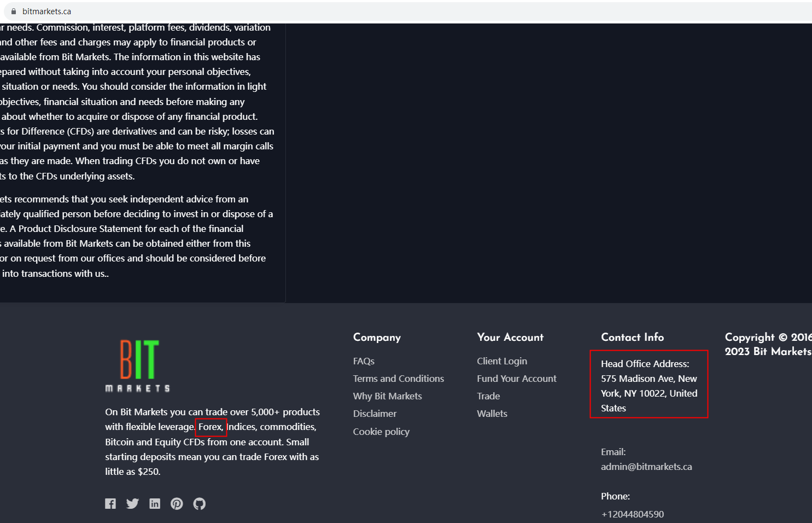Screen dimensions: 812x523
Task: Open the FAQs link
Action: click(364, 361)
